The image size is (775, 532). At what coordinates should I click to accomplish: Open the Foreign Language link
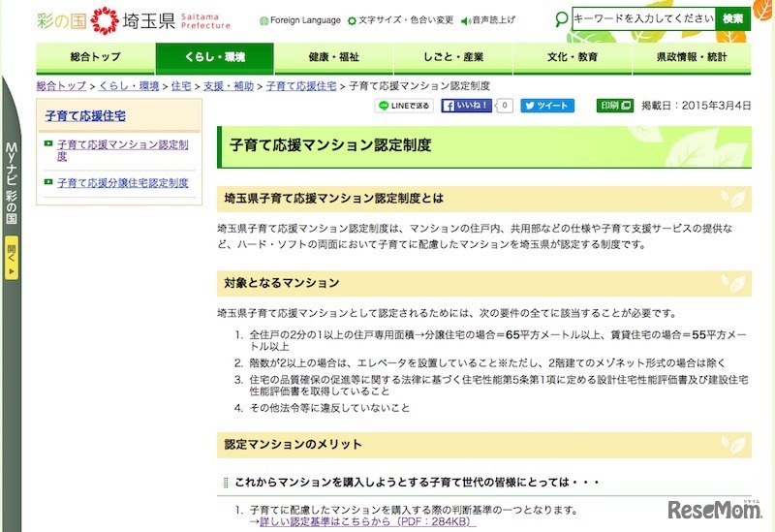point(300,20)
